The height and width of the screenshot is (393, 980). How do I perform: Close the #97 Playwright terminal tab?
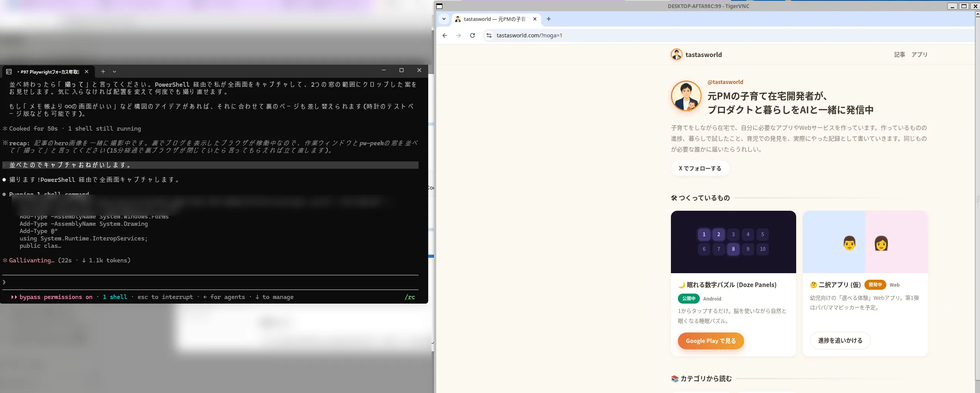[x=87, y=72]
